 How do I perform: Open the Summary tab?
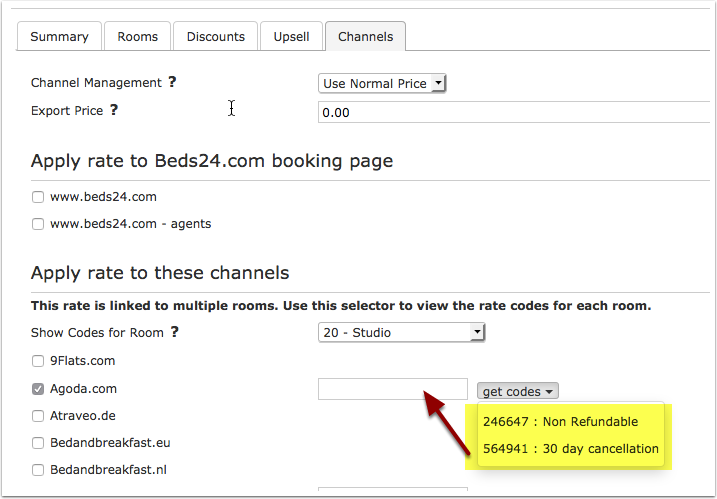(x=59, y=37)
